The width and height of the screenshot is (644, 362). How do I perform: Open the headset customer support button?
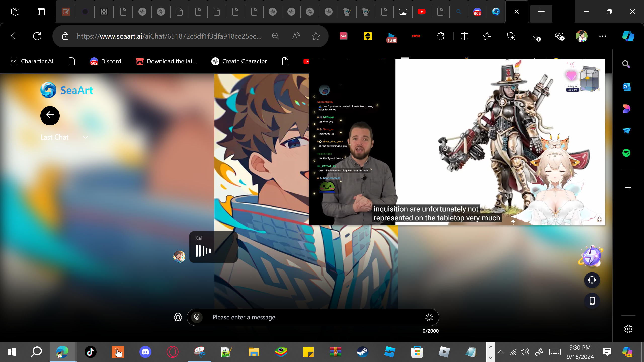click(x=592, y=280)
